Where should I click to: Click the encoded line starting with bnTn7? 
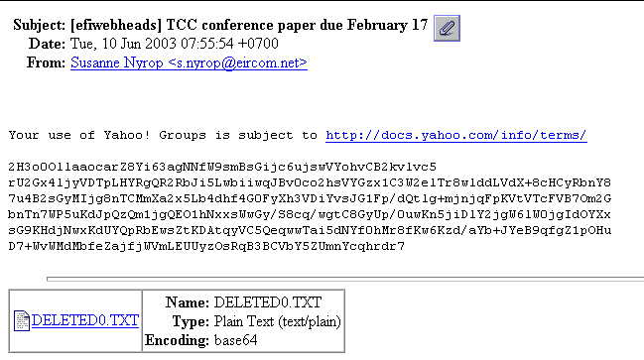pos(310,214)
